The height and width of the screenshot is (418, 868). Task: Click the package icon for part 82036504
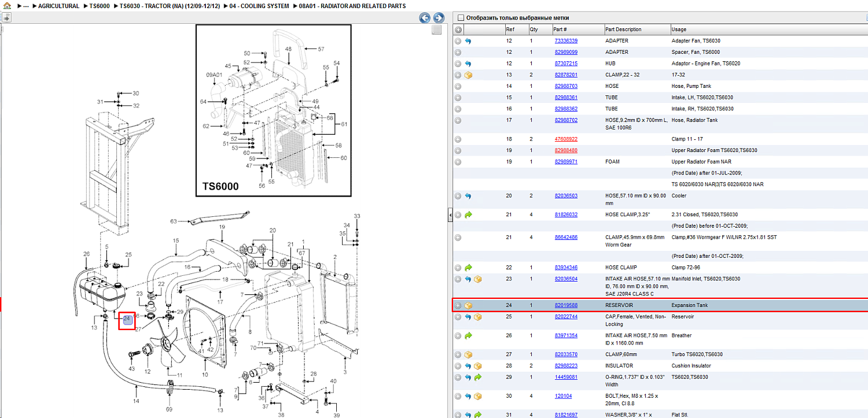pyautogui.click(x=478, y=279)
